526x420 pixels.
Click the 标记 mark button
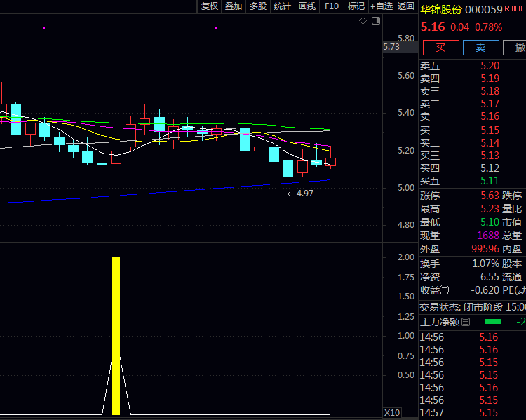coord(356,6)
